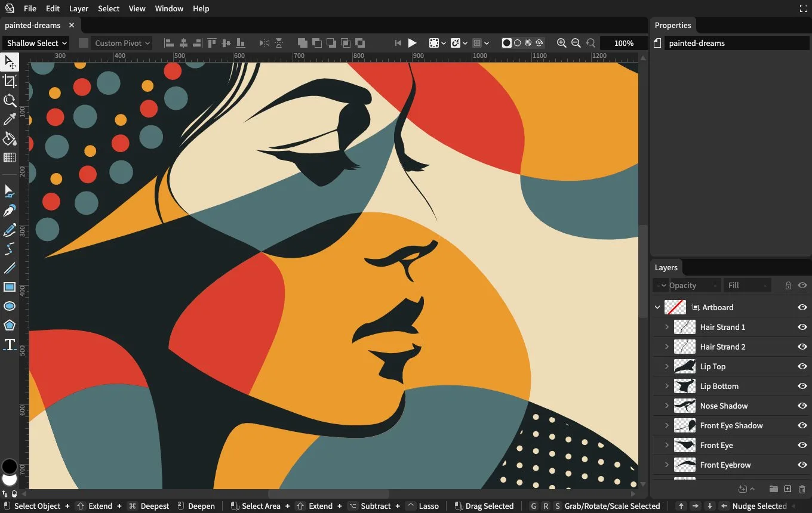Switch to the Path tool
This screenshot has height=513, width=812.
tap(10, 191)
